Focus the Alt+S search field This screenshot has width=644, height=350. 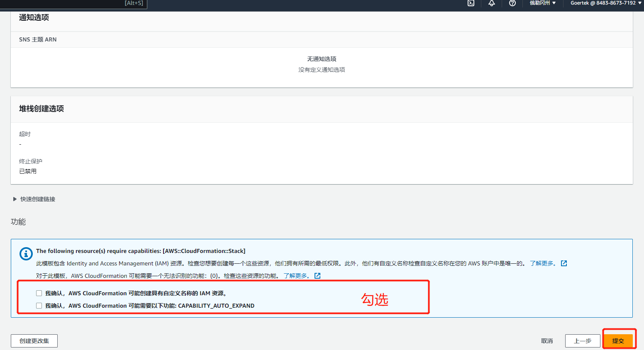[83, 3]
